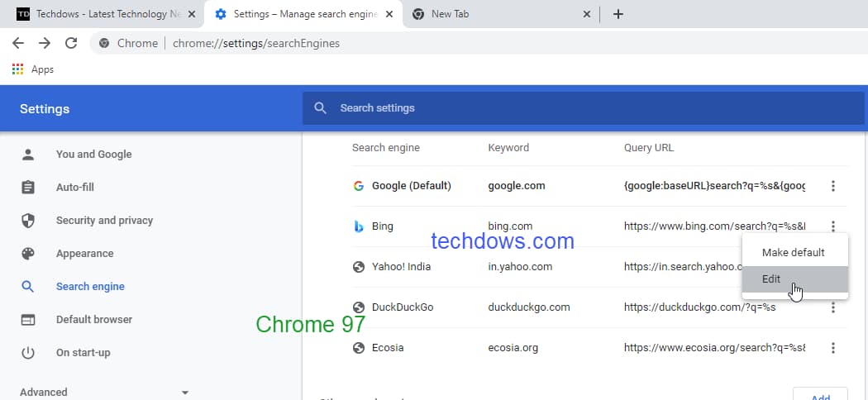Choose Edit from context menu
The width and height of the screenshot is (868, 400).
pyautogui.click(x=794, y=279)
